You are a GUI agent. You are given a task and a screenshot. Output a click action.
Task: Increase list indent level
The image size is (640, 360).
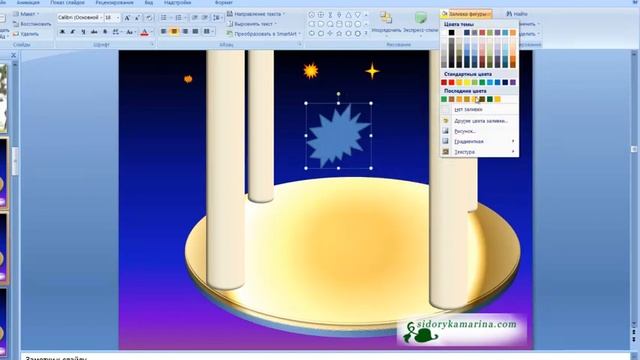point(205,18)
